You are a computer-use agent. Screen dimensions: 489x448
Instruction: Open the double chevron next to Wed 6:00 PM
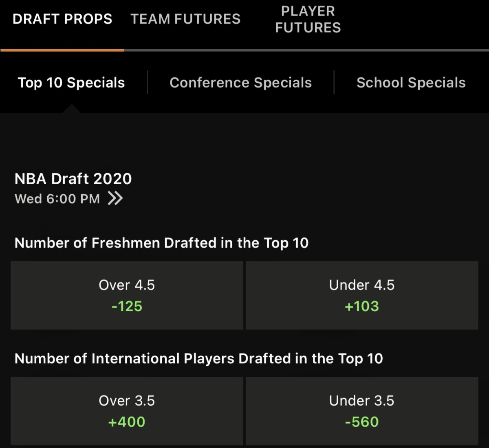115,199
